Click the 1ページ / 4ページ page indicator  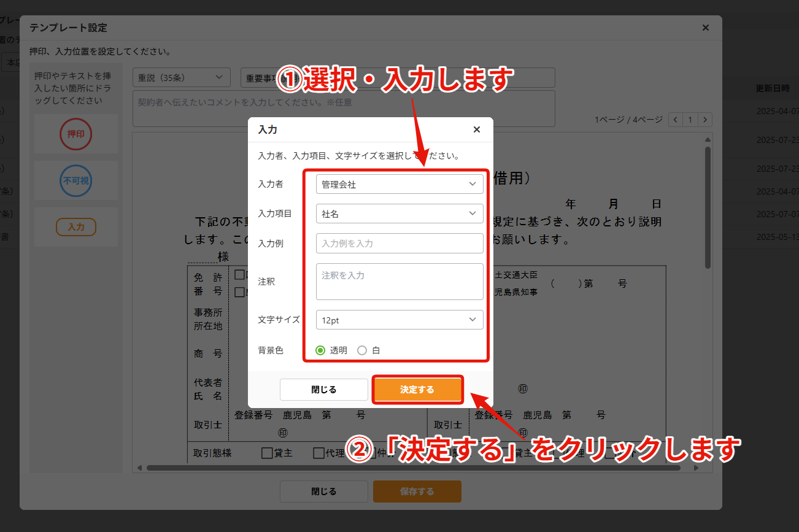[628, 120]
